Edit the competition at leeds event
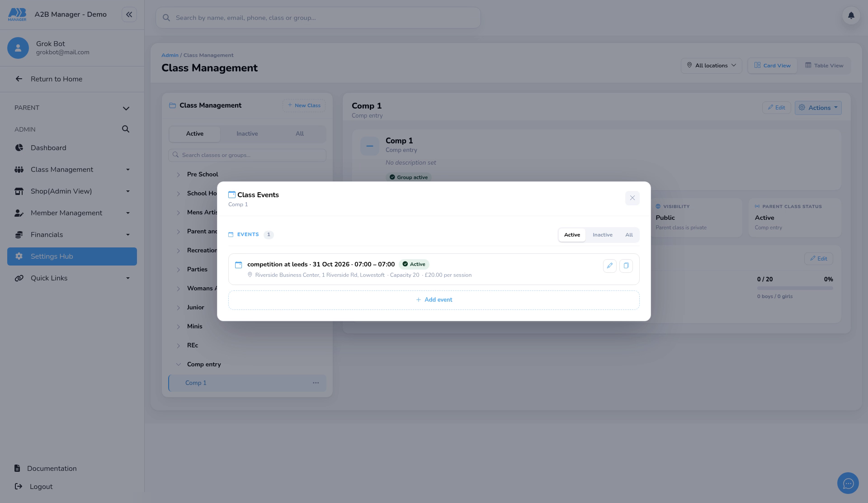The width and height of the screenshot is (868, 503). click(x=609, y=266)
